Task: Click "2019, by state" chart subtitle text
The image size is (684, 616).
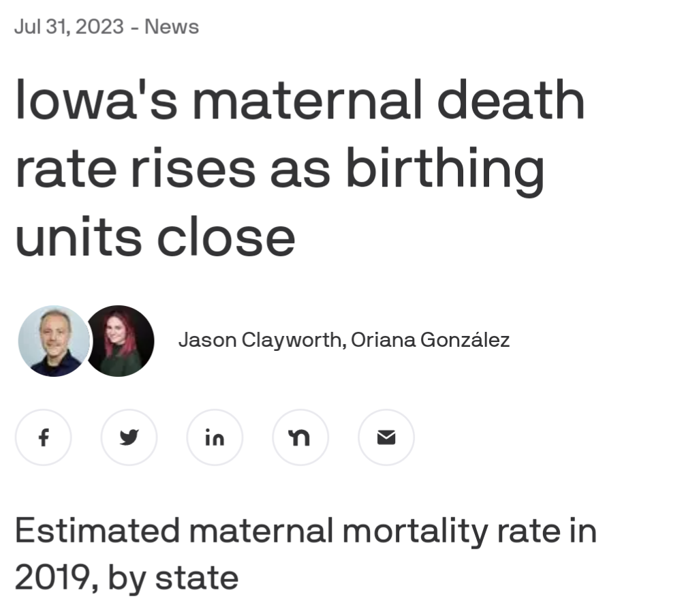Action: coord(126,578)
